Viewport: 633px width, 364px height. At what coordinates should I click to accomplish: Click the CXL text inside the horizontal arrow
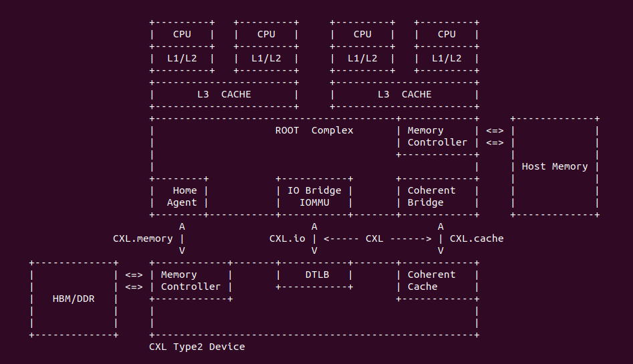tap(374, 238)
